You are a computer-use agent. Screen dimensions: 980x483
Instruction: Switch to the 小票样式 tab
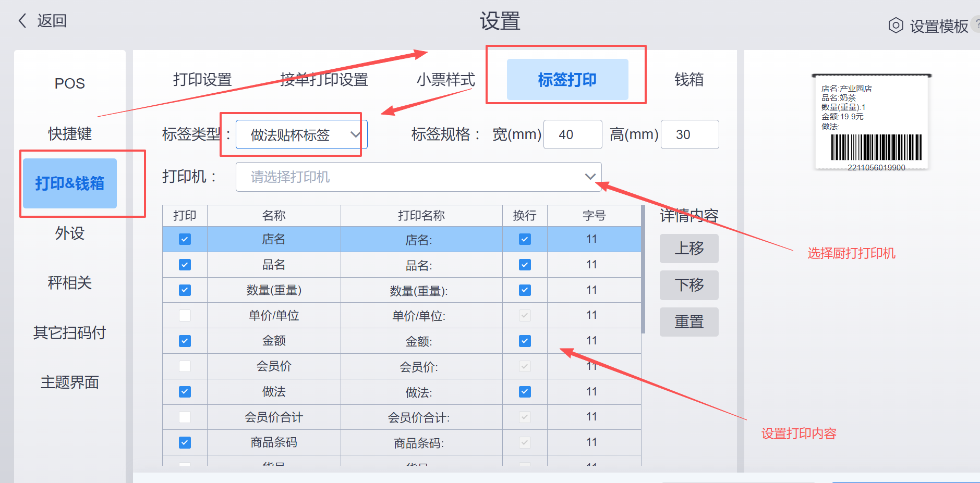point(445,80)
